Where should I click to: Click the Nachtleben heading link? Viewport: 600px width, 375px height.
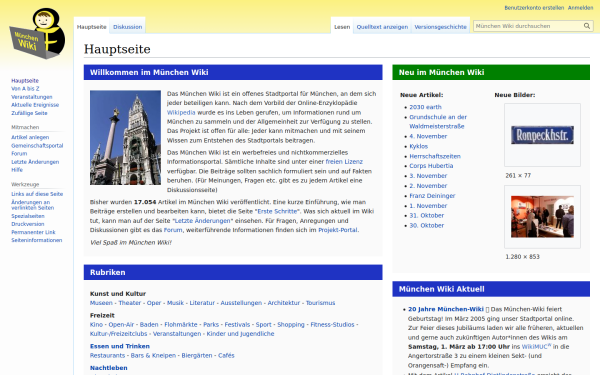pyautogui.click(x=109, y=368)
